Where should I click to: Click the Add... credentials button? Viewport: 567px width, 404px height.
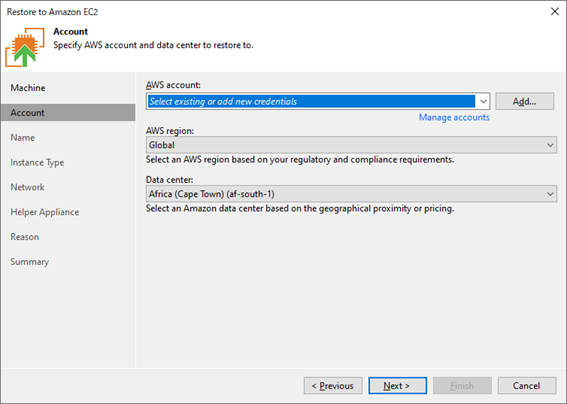click(x=524, y=101)
